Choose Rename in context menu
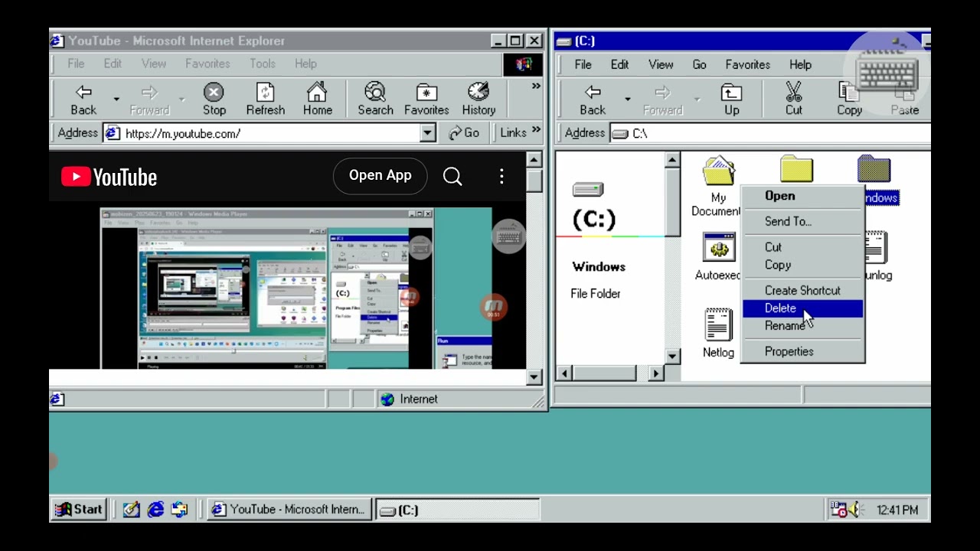The image size is (980, 551). 802,326
